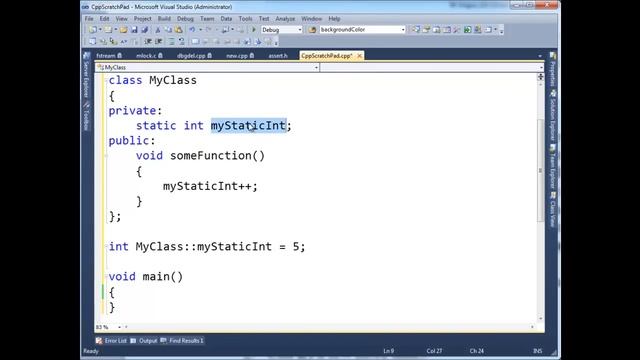
Task: Click the green Start Page toolbar icon
Action: 468,30
